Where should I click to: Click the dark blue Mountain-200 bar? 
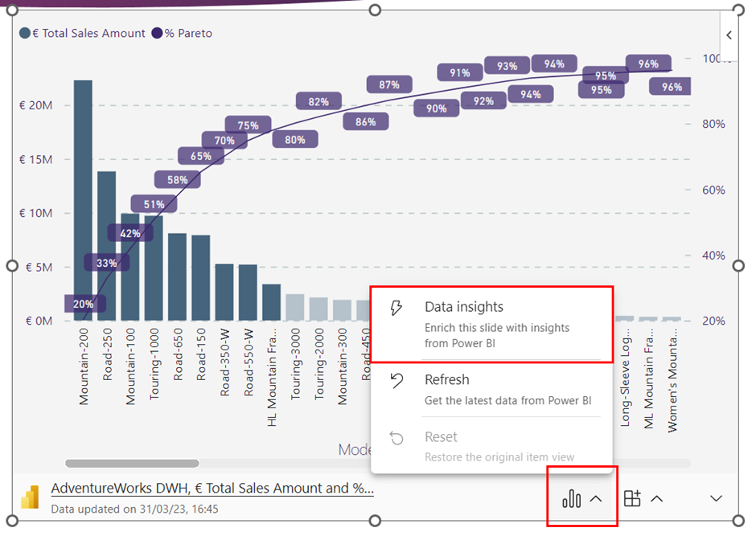pyautogui.click(x=83, y=201)
